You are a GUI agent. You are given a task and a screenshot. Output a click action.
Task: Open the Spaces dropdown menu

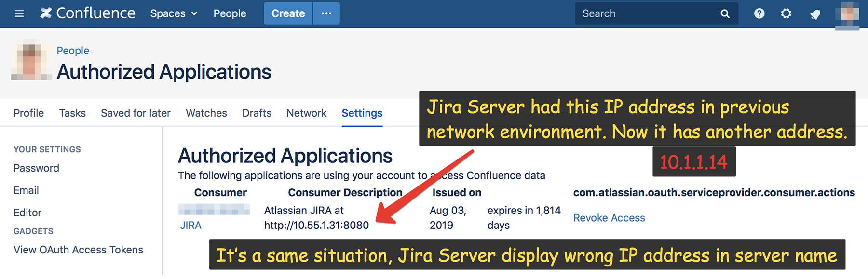click(174, 13)
